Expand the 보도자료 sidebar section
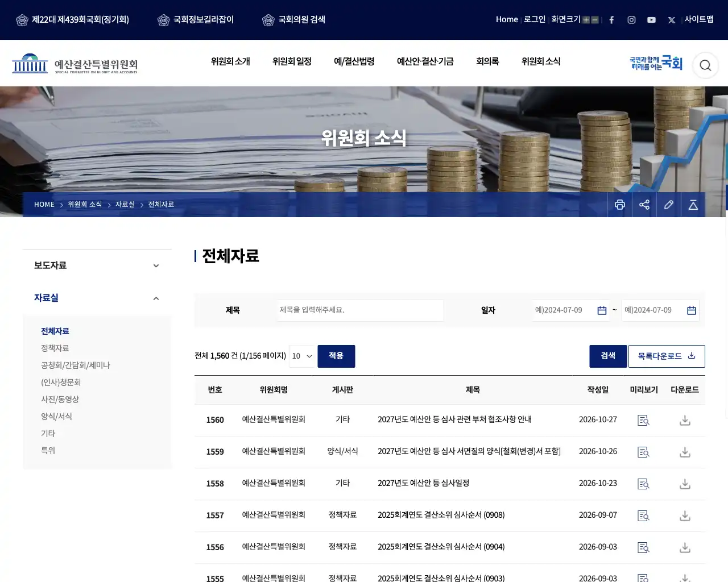Image resolution: width=728 pixels, height=582 pixels. pyautogui.click(x=97, y=265)
